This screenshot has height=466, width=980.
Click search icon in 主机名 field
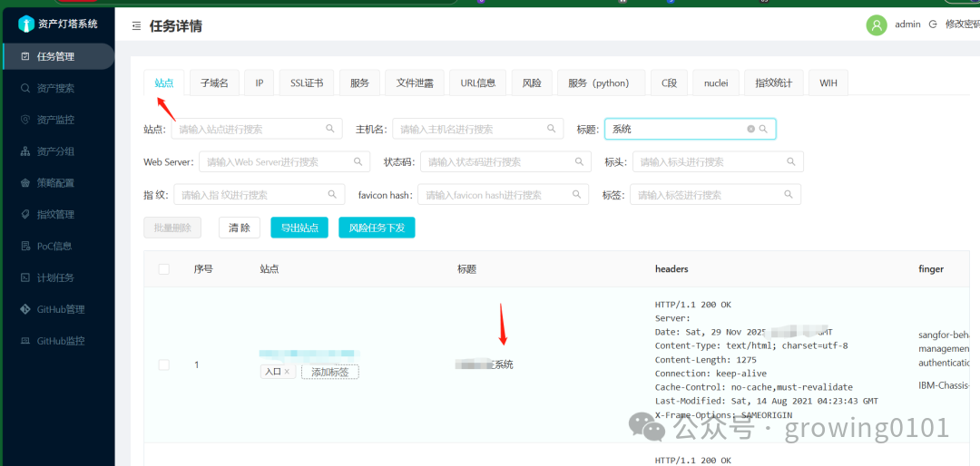point(551,130)
